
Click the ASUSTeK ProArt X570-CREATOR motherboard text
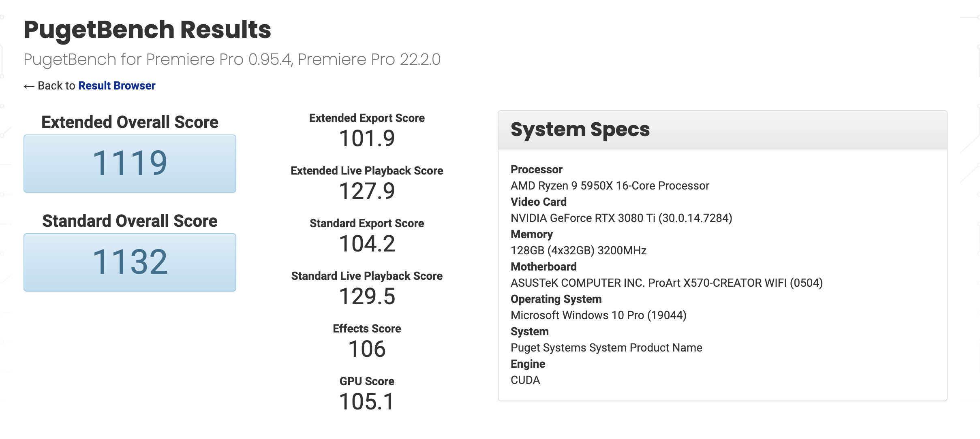tap(666, 283)
